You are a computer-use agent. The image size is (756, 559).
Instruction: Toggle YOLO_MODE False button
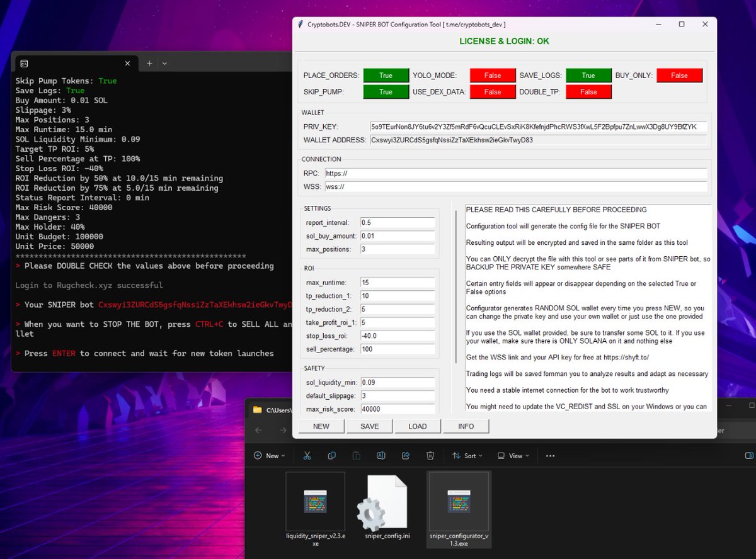click(x=493, y=76)
